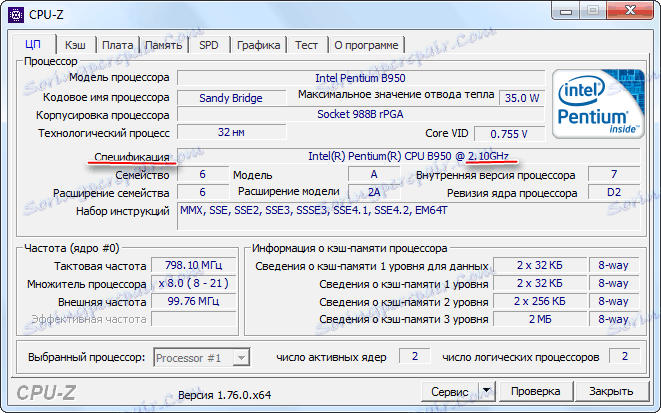Open the Сервис dropdown arrow

tap(486, 391)
